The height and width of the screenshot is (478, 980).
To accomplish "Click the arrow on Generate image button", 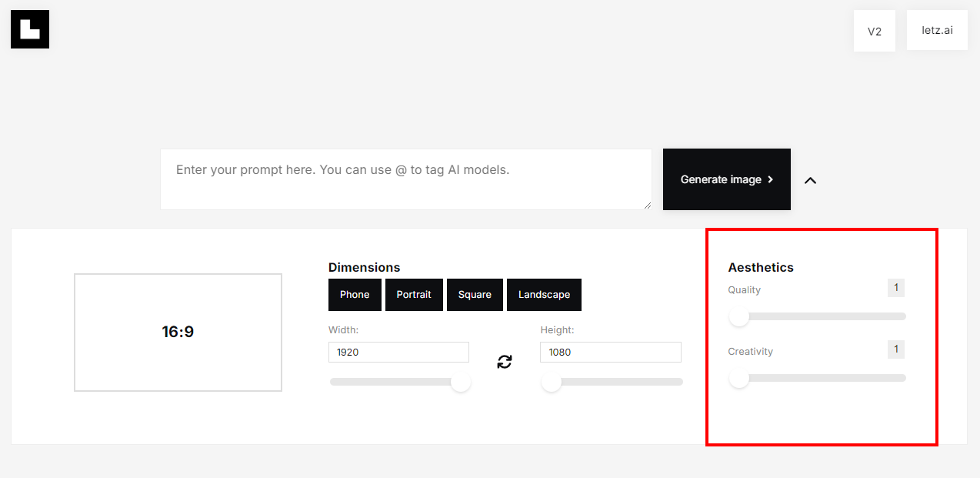I will (x=771, y=179).
